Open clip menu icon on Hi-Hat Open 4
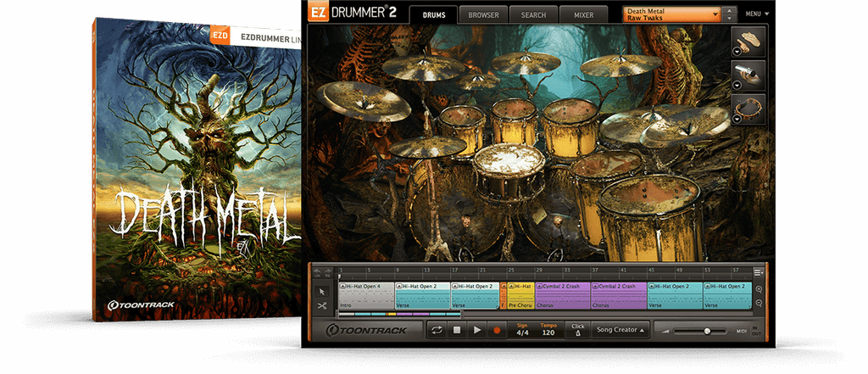868x374 pixels. pyautogui.click(x=342, y=287)
